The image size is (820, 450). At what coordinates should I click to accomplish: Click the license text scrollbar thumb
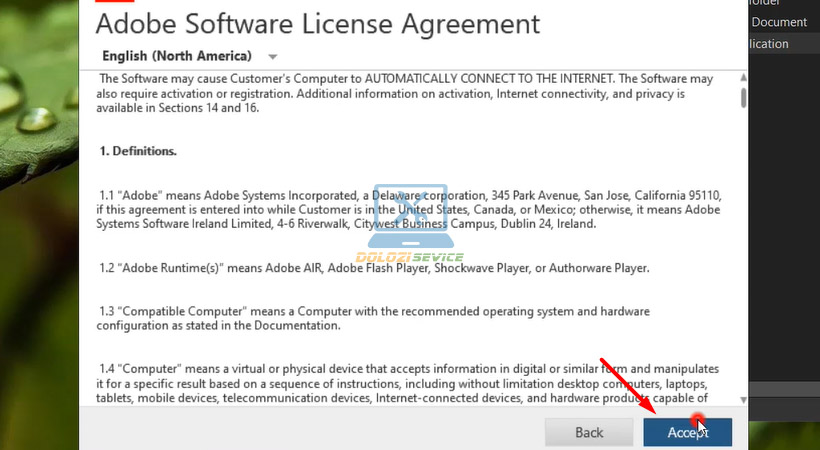click(742, 97)
